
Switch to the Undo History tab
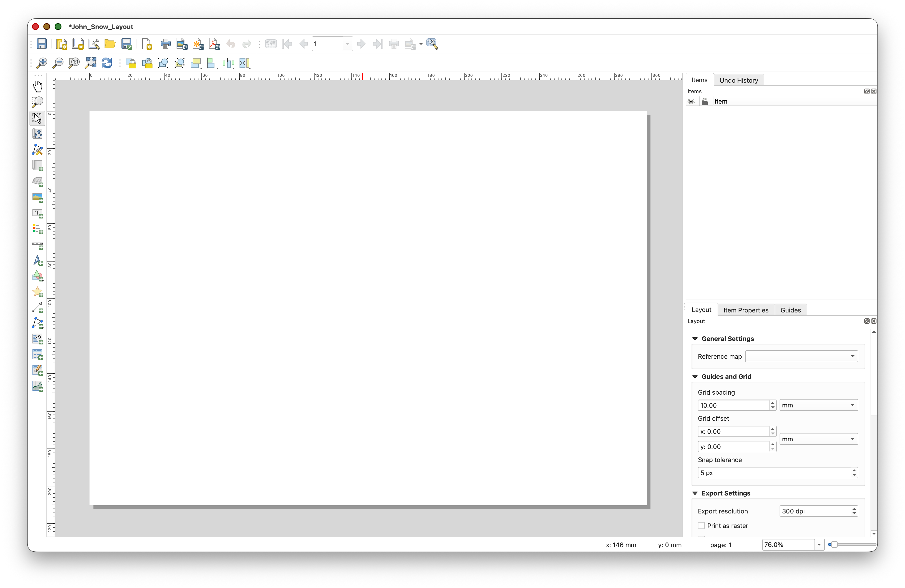[738, 80]
